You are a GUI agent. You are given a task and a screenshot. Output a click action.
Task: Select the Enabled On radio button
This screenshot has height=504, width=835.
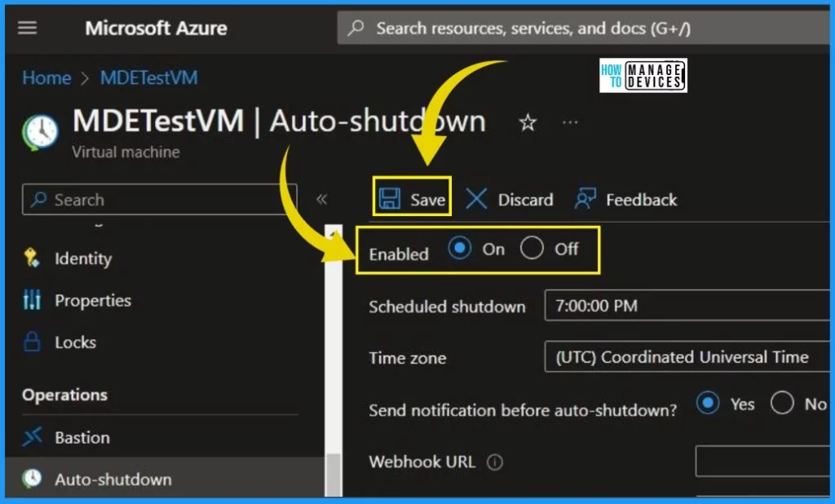point(460,250)
